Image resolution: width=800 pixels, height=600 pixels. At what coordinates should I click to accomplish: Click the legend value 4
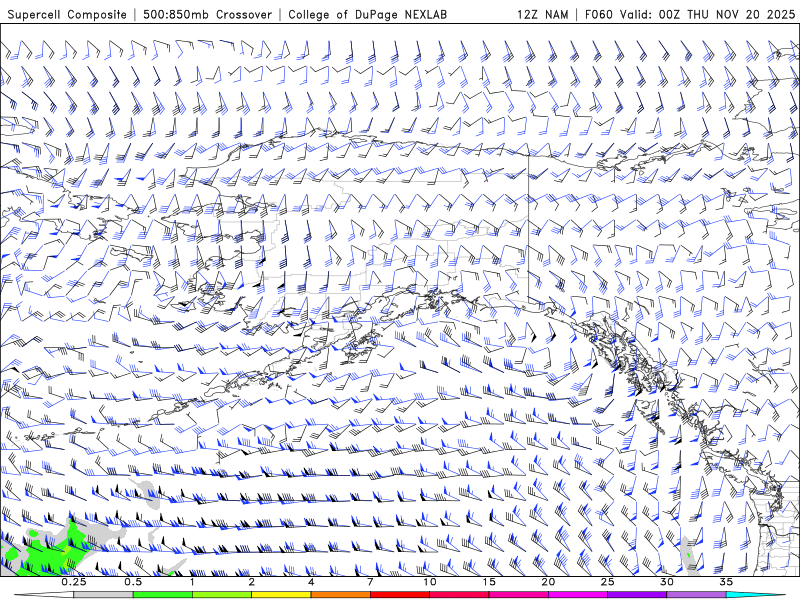pos(311,582)
